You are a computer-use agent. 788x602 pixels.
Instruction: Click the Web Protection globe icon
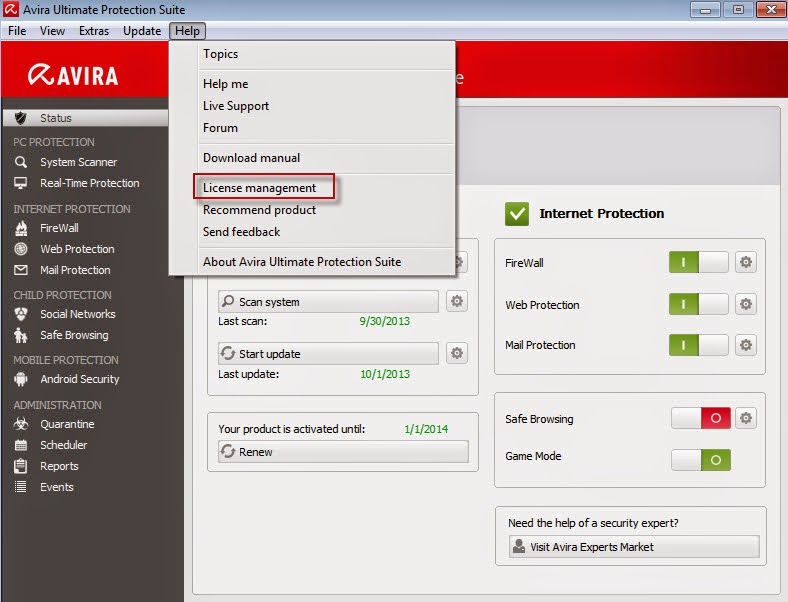(21, 249)
